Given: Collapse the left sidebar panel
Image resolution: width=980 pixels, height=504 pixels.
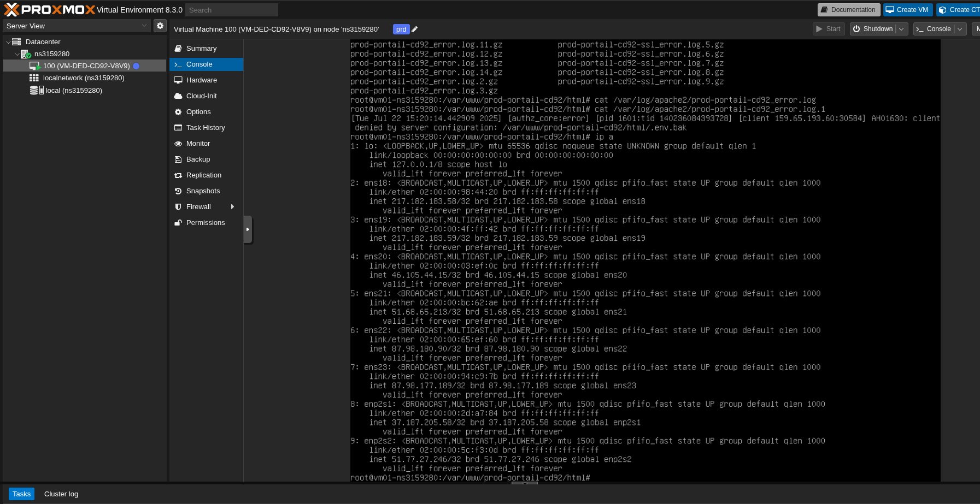Looking at the screenshot, I should point(247,229).
